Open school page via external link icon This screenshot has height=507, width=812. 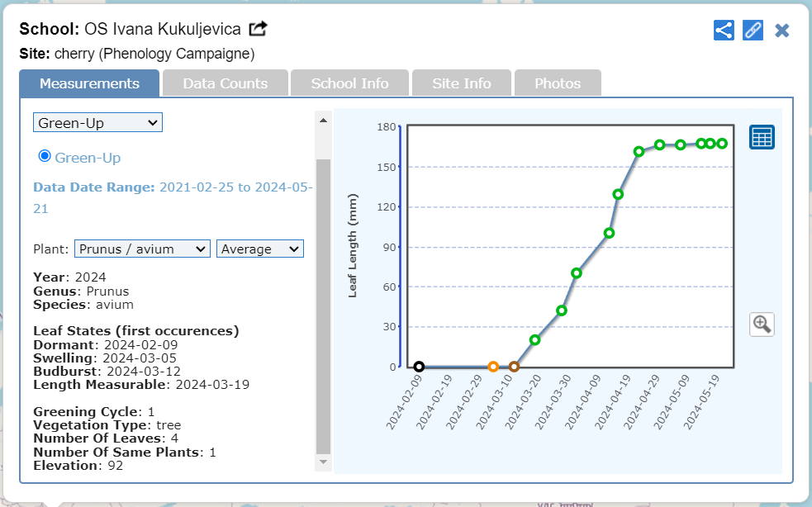pos(259,29)
